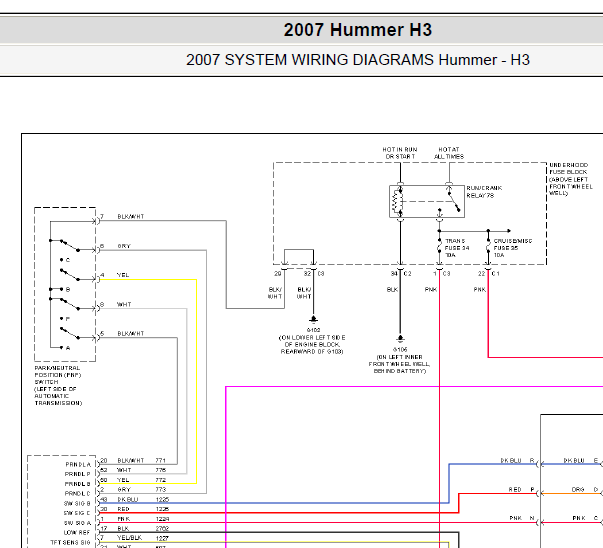Click the "PRNDL C" terminal label
Viewport: 603px width, 548px height.
[x=78, y=493]
